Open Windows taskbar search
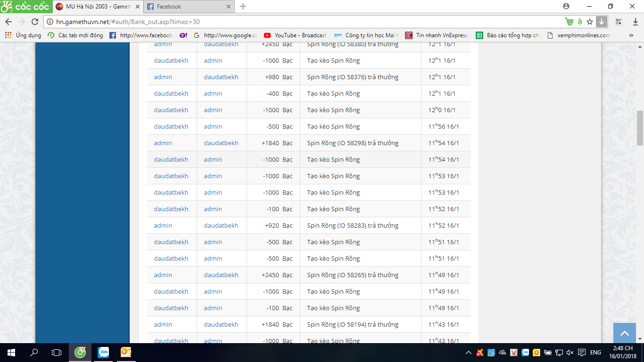This screenshot has height=362, width=644. point(34,353)
